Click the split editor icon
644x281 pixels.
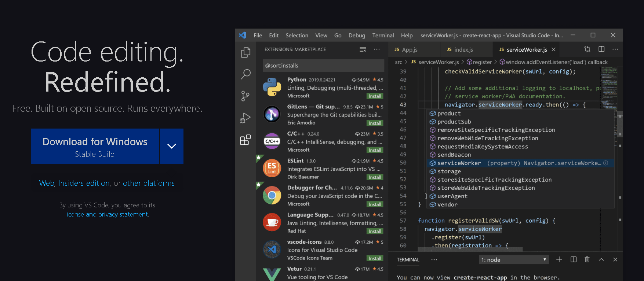point(601,49)
